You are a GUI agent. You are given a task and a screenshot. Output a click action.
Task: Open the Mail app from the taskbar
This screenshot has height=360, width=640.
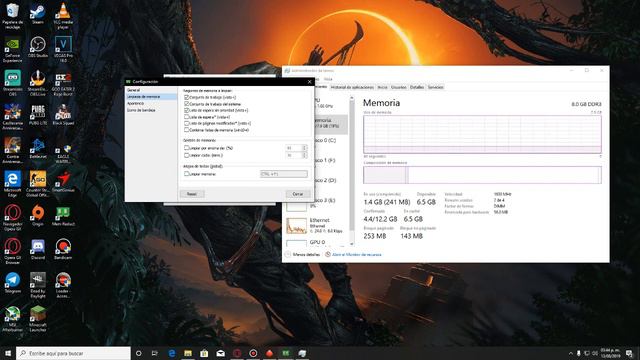click(220, 353)
